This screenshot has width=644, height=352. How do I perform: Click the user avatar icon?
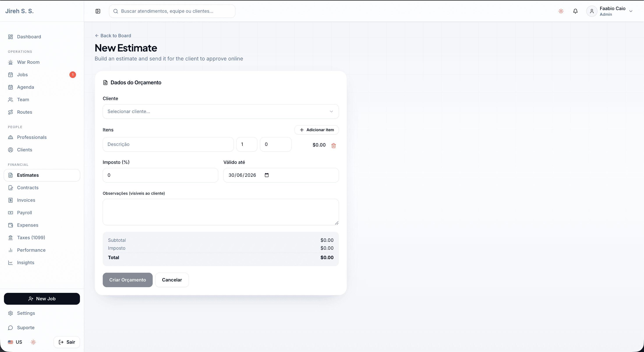point(591,11)
